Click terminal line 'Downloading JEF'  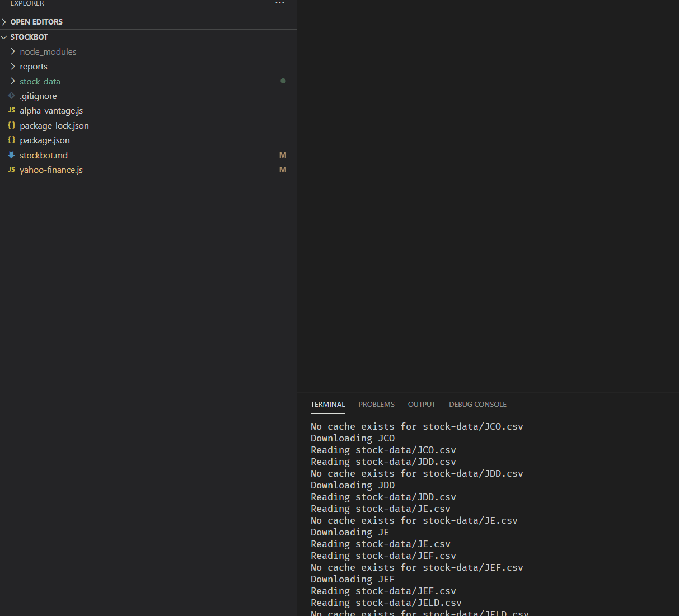pyautogui.click(x=353, y=579)
